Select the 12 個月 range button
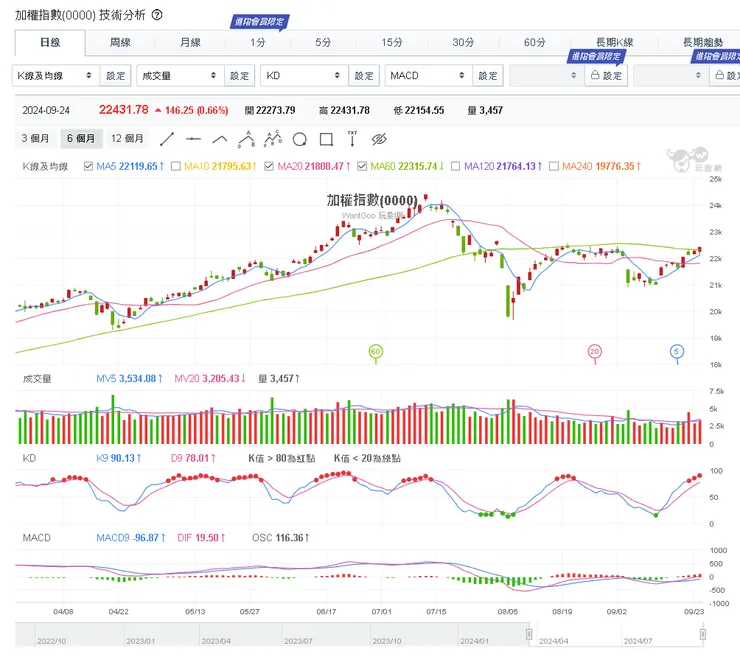This screenshot has width=740, height=655. 127,139
